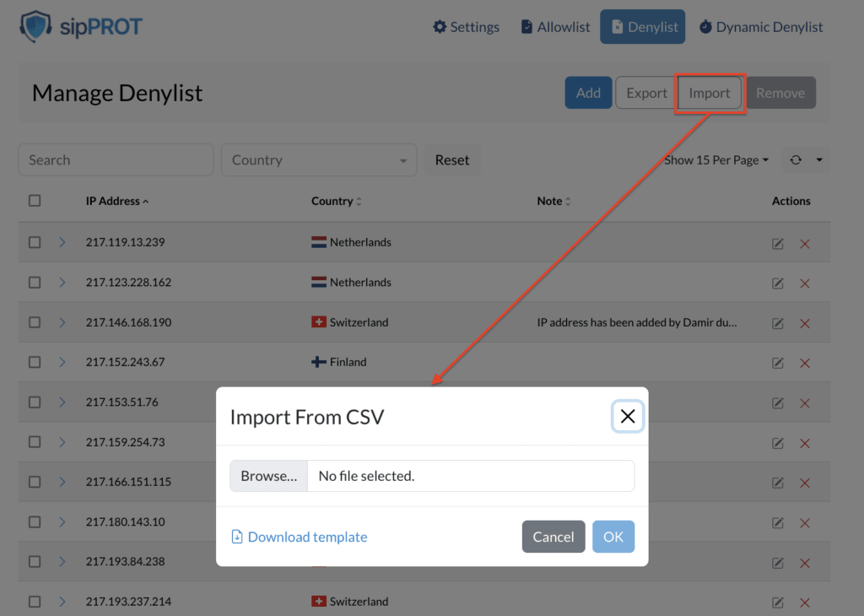Reset the search filters
The height and width of the screenshot is (616, 864).
[452, 159]
